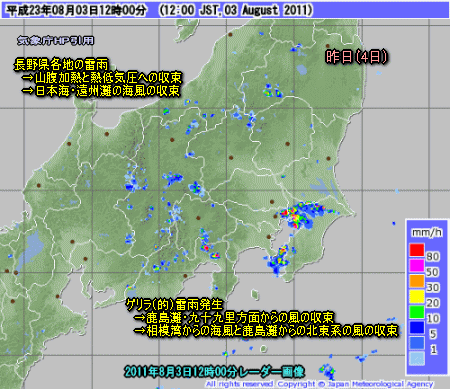
Task: Click the mm/h legend unit label
Action: pos(427,232)
